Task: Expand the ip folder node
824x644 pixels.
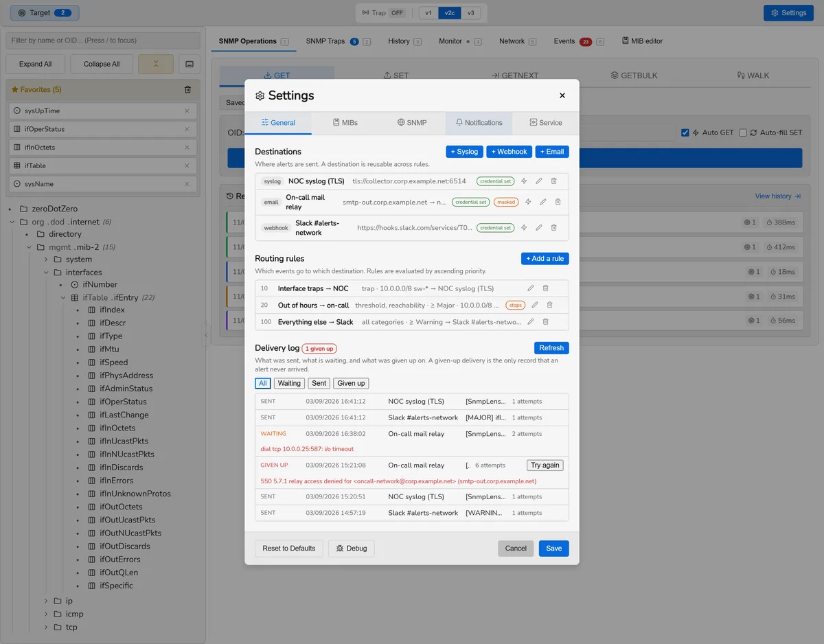Action: 45,601
